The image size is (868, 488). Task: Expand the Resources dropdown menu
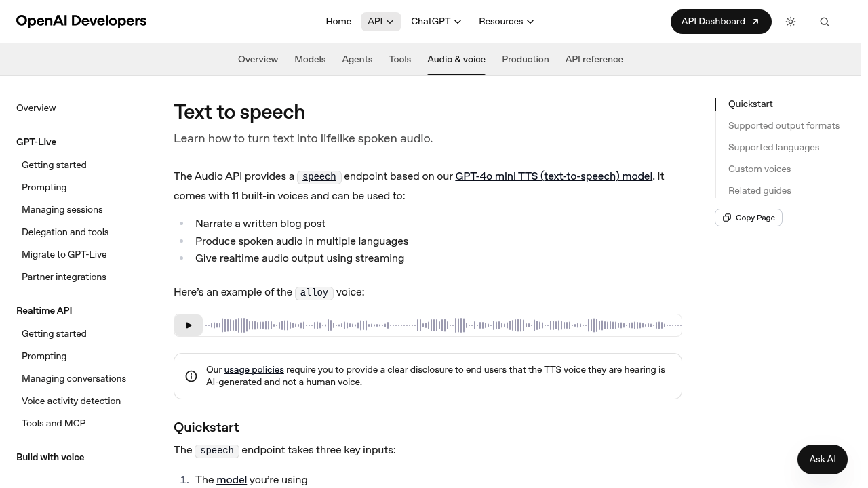coord(506,22)
